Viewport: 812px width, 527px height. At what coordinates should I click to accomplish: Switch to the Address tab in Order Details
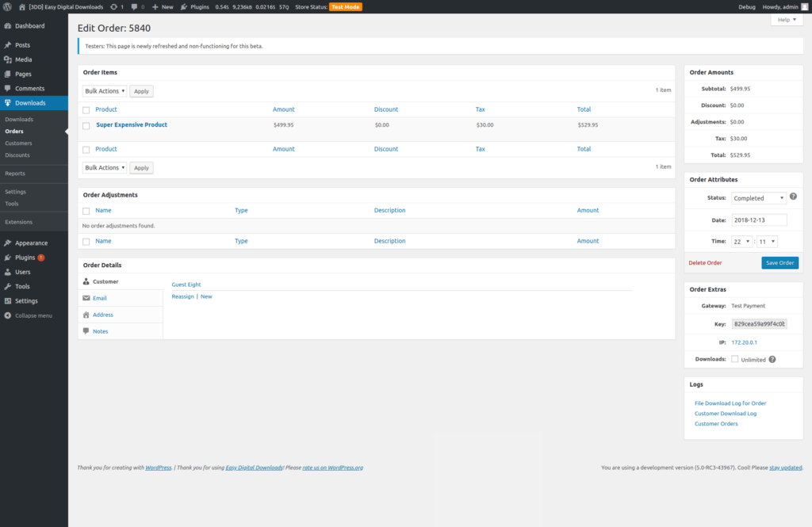point(103,315)
